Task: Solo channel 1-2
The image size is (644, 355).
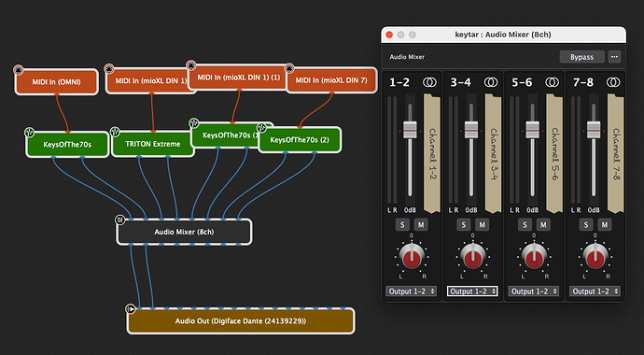Action: 402,224
